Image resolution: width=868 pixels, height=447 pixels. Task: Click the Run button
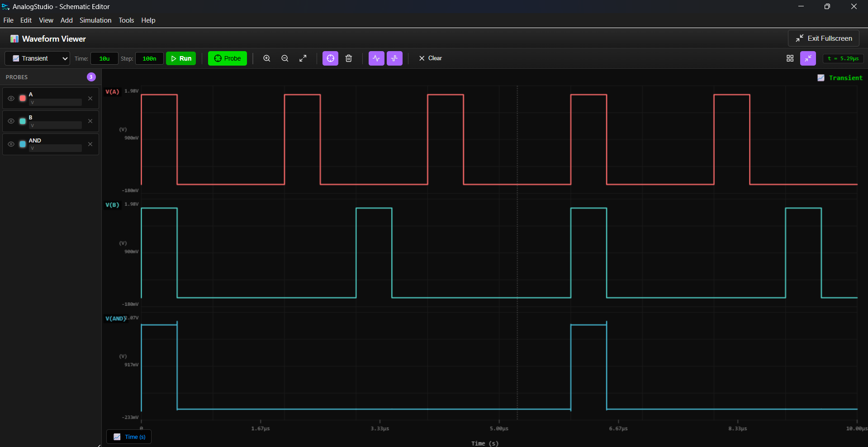(181, 58)
